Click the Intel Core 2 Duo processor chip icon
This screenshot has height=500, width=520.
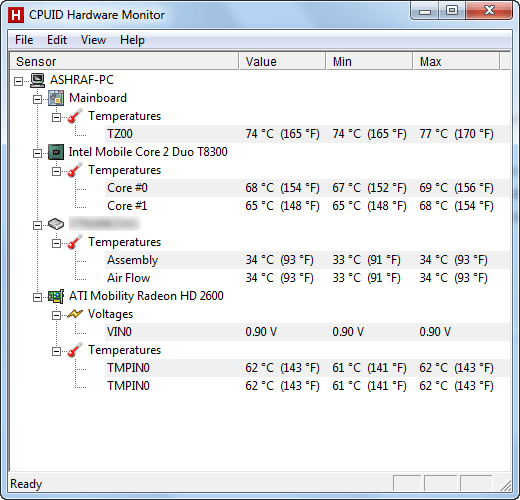(56, 152)
